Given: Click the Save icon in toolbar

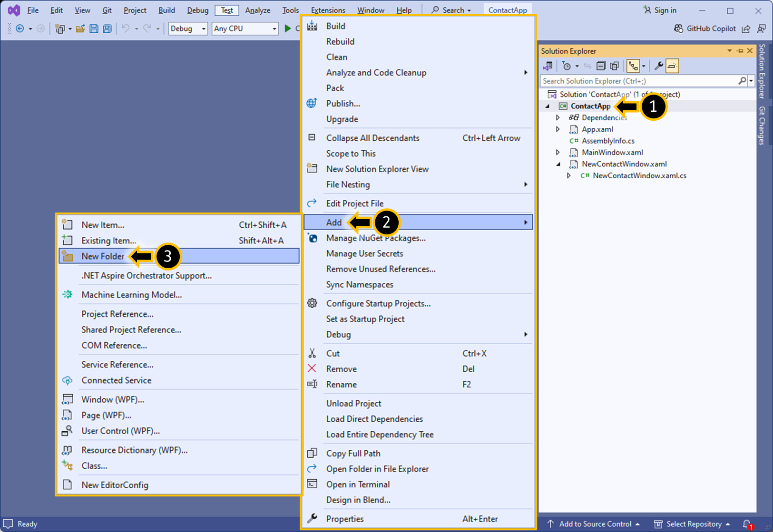Looking at the screenshot, I should pyautogui.click(x=94, y=29).
